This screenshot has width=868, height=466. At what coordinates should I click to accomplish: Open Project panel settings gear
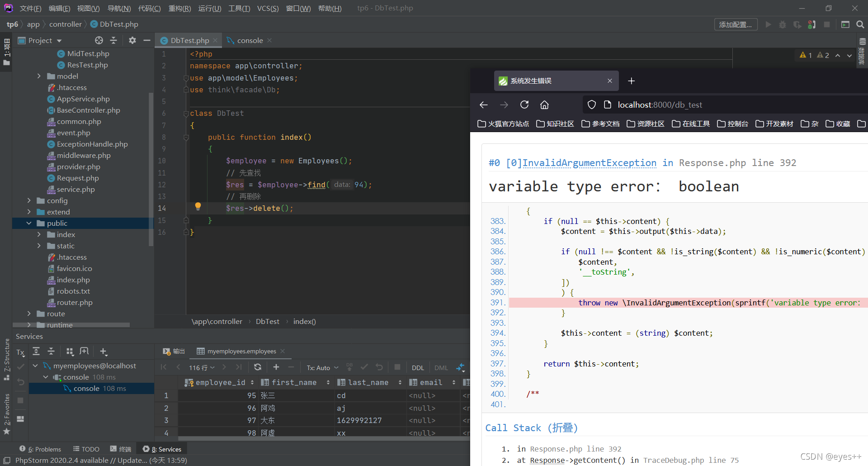coord(132,40)
